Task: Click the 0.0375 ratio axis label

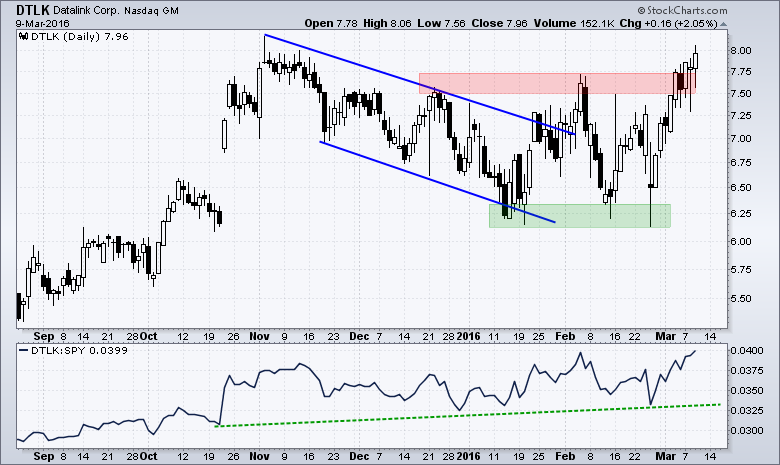Action: click(x=747, y=371)
